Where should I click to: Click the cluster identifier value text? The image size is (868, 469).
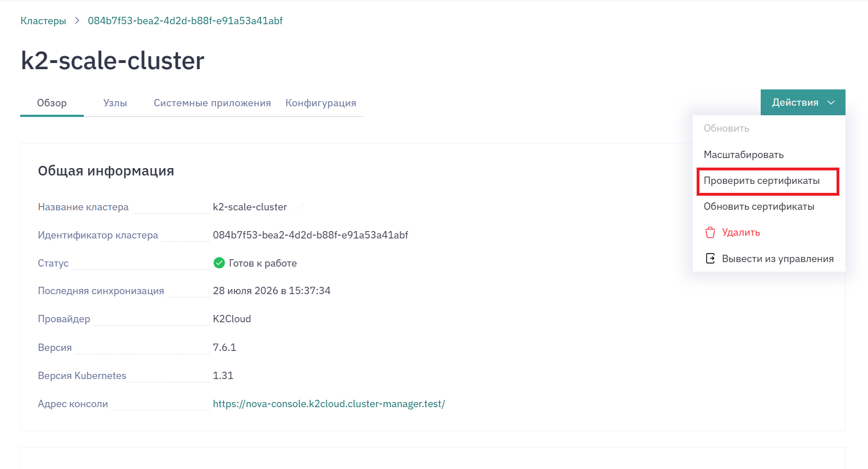pos(311,235)
